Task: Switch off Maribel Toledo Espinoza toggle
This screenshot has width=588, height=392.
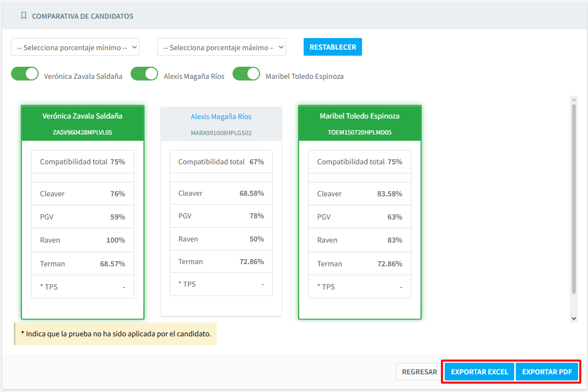Action: point(246,74)
